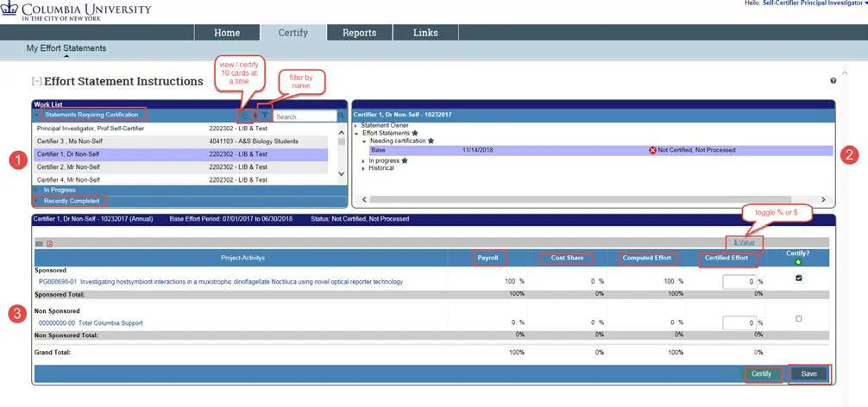Open the help question-mark icon

tap(833, 81)
